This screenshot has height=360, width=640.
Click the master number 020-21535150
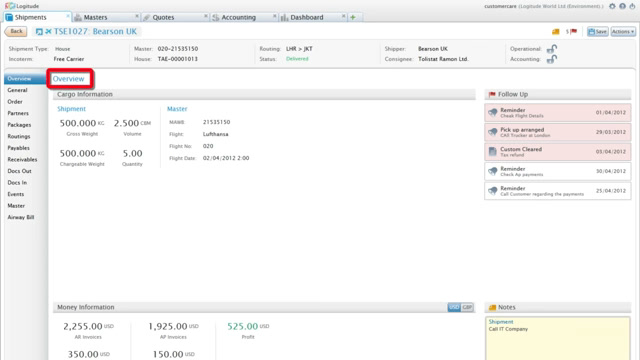click(x=178, y=49)
